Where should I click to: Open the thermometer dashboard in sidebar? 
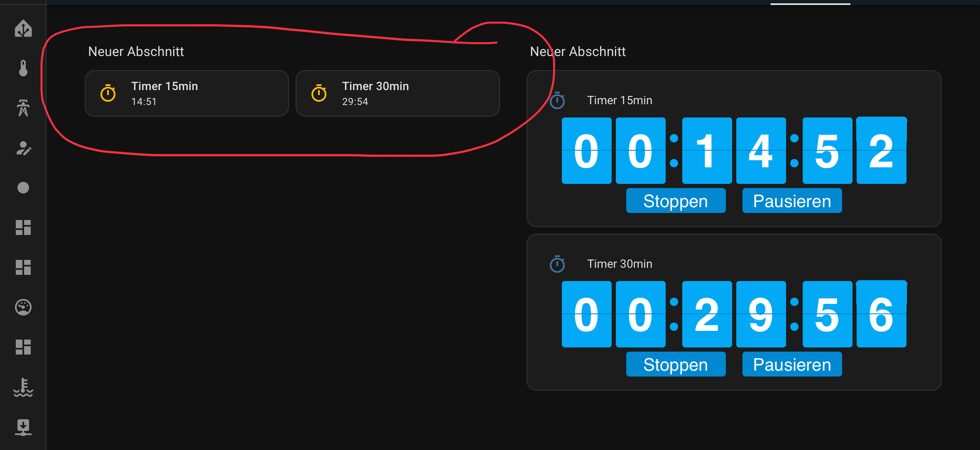23,68
